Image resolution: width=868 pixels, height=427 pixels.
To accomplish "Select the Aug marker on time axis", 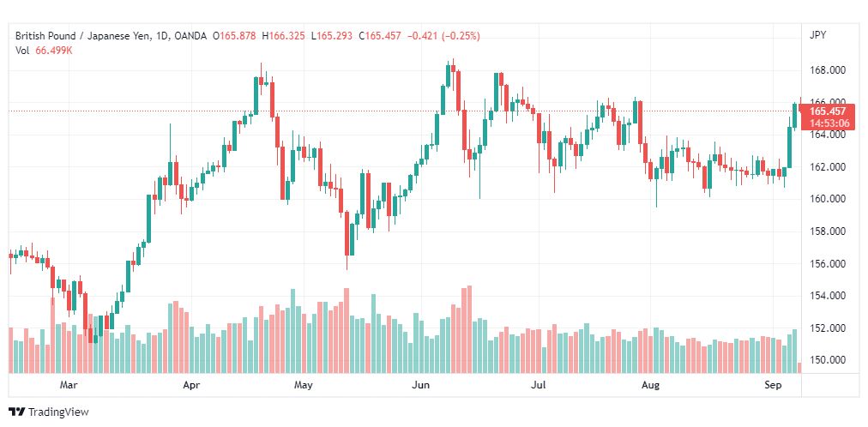I will [650, 384].
